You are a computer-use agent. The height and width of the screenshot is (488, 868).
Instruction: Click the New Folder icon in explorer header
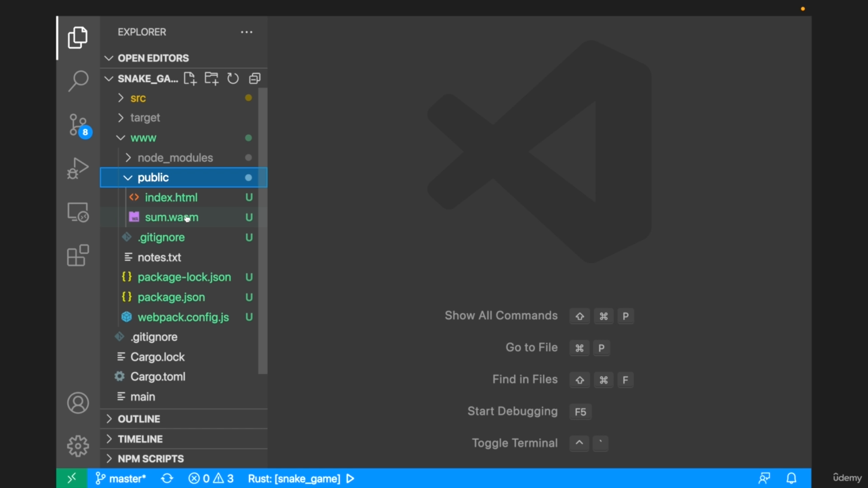[x=212, y=79]
